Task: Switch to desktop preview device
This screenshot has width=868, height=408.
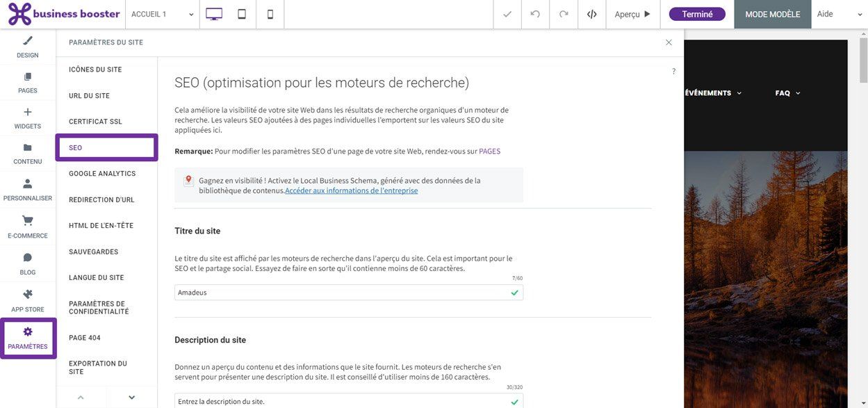Action: pos(214,14)
